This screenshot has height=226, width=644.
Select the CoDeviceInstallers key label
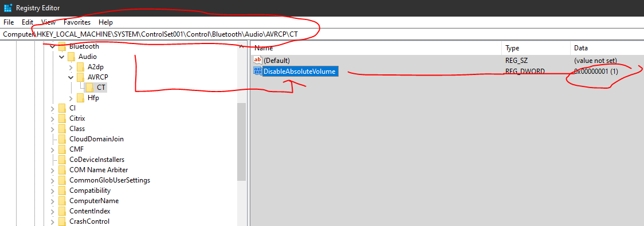tap(97, 160)
